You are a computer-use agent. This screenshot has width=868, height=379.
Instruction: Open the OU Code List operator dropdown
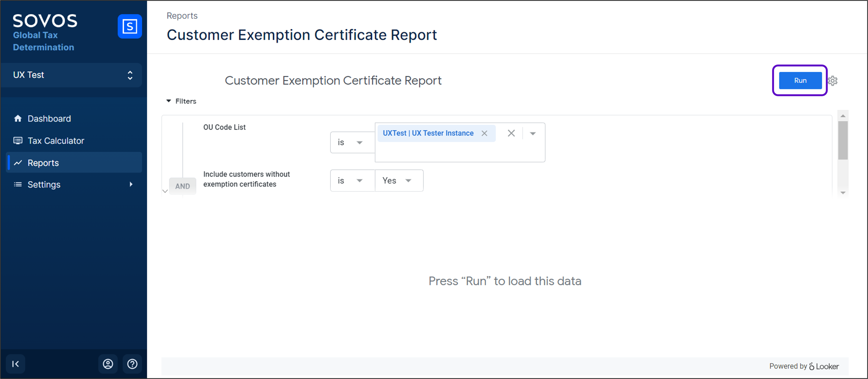(351, 143)
